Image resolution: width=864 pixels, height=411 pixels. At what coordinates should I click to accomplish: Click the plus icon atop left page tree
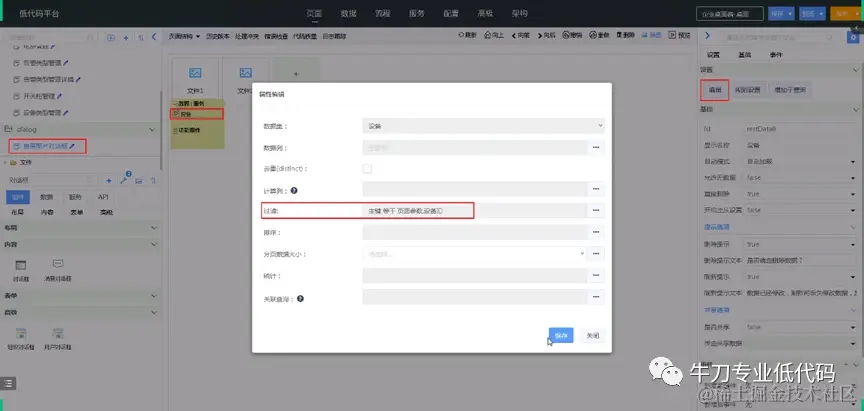coord(126,37)
